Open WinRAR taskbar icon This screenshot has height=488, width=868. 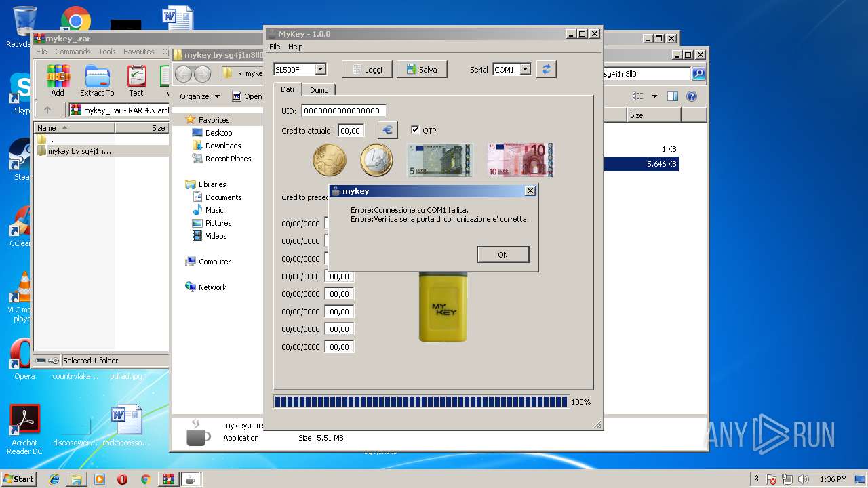point(168,479)
